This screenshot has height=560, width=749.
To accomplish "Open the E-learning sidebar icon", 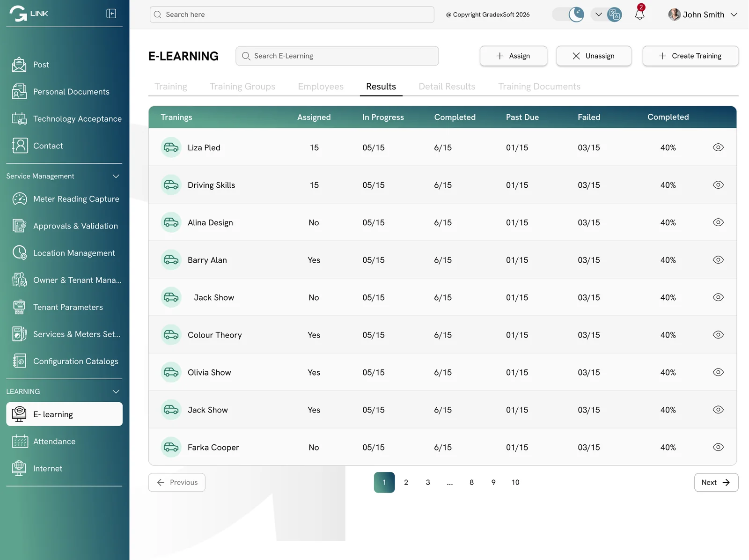I will (19, 414).
